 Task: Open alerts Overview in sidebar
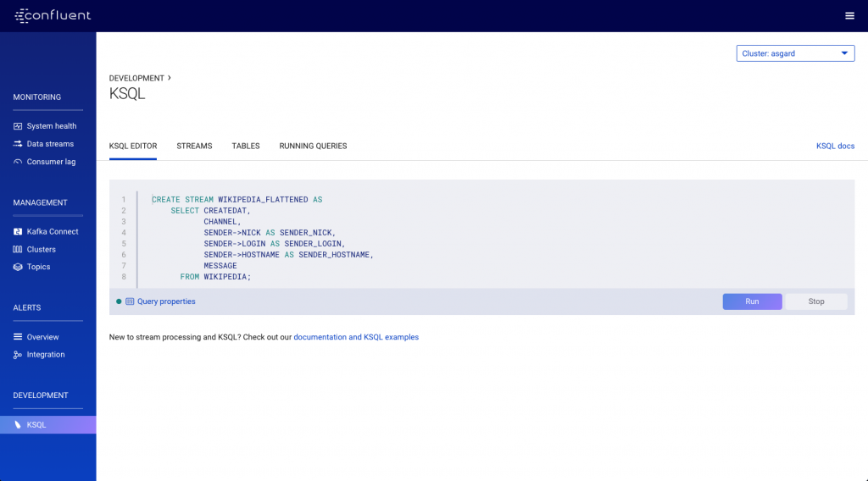point(42,337)
